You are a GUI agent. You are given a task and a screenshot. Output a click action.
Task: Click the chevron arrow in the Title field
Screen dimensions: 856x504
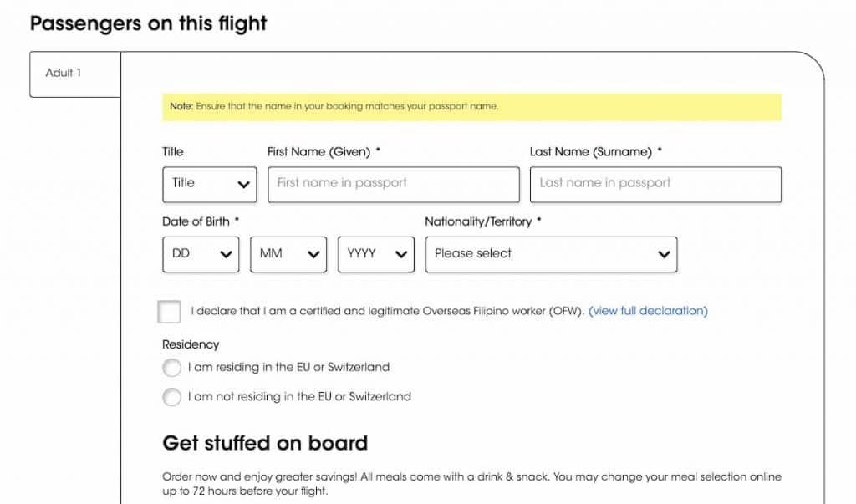pyautogui.click(x=243, y=185)
